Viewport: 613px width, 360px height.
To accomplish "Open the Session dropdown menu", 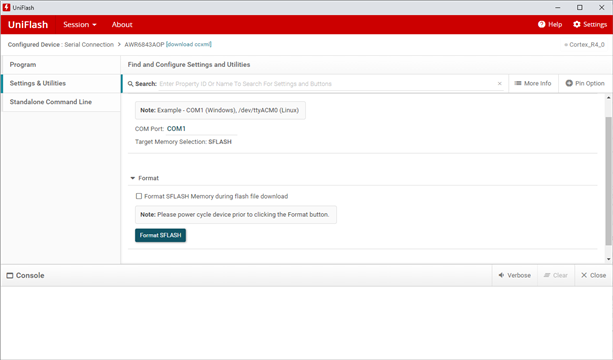I will pos(80,25).
